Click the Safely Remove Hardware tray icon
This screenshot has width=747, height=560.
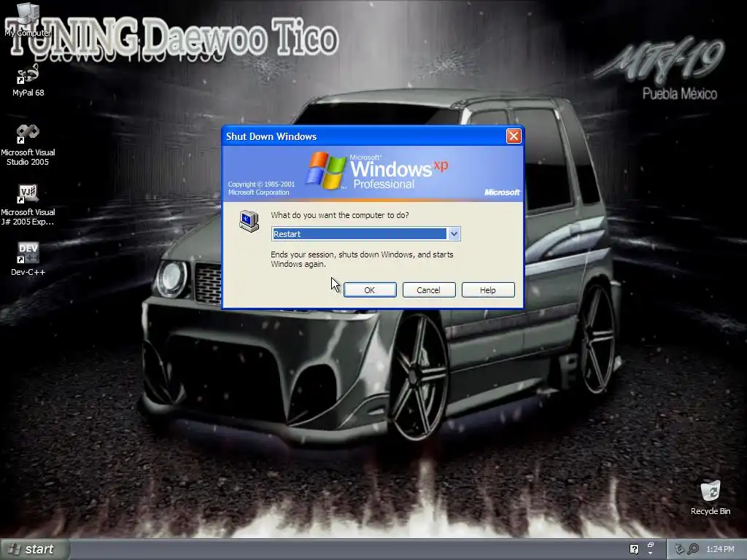pyautogui.click(x=679, y=549)
